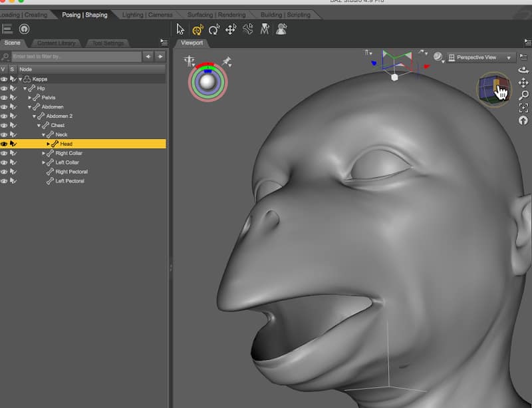Click the pan view four-arrow icon
The width and height of the screenshot is (532, 408).
point(523,83)
